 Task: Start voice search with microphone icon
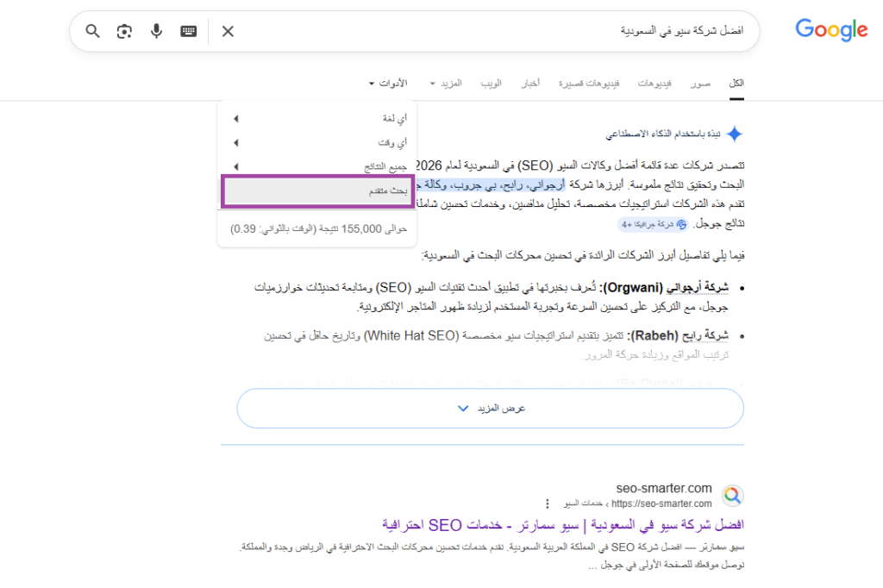[x=156, y=32]
